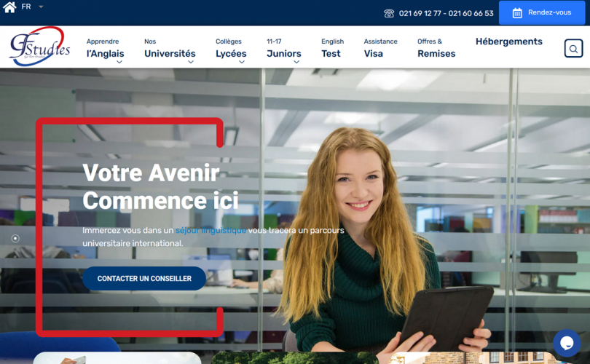Open the 11-17 Juniors menu
The width and height of the screenshot is (590, 364).
284,48
